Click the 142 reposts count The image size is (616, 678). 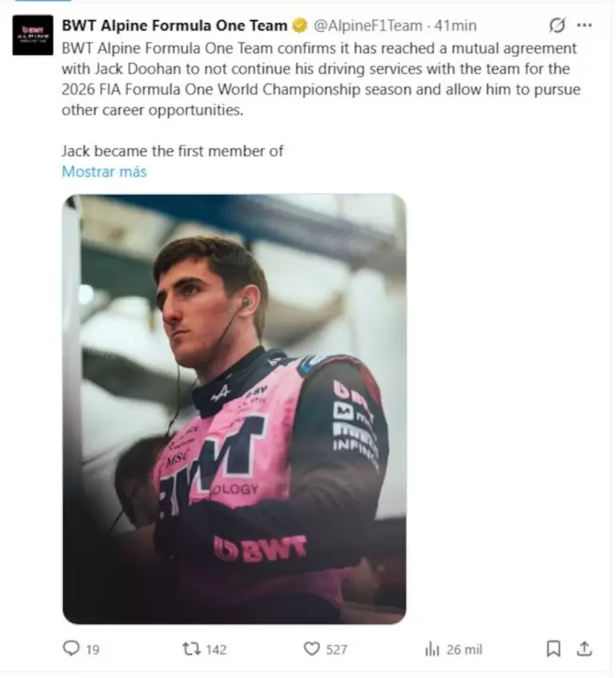click(216, 649)
